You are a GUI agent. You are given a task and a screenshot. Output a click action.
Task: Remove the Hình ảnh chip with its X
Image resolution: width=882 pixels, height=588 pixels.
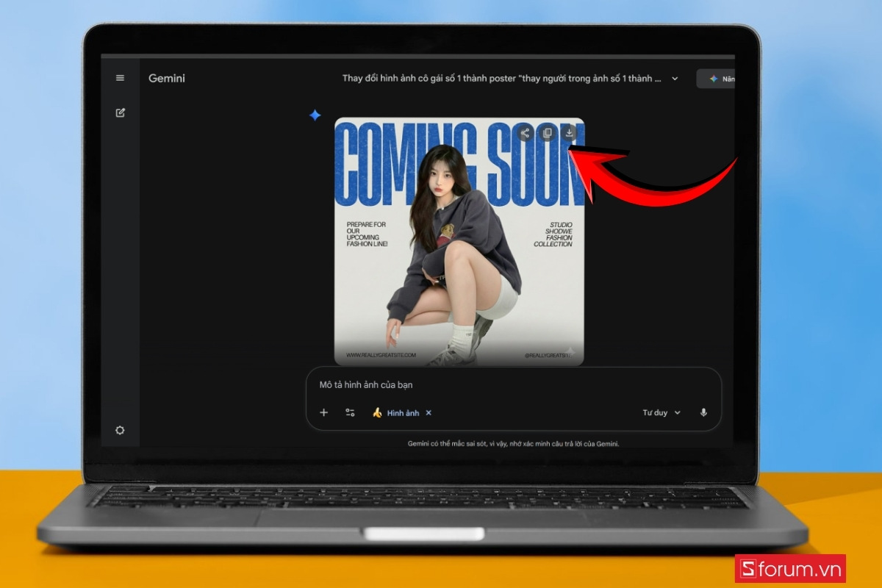tap(429, 412)
